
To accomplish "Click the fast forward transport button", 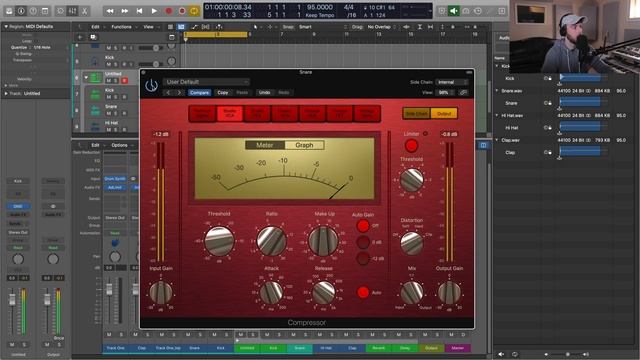I will pos(124,11).
